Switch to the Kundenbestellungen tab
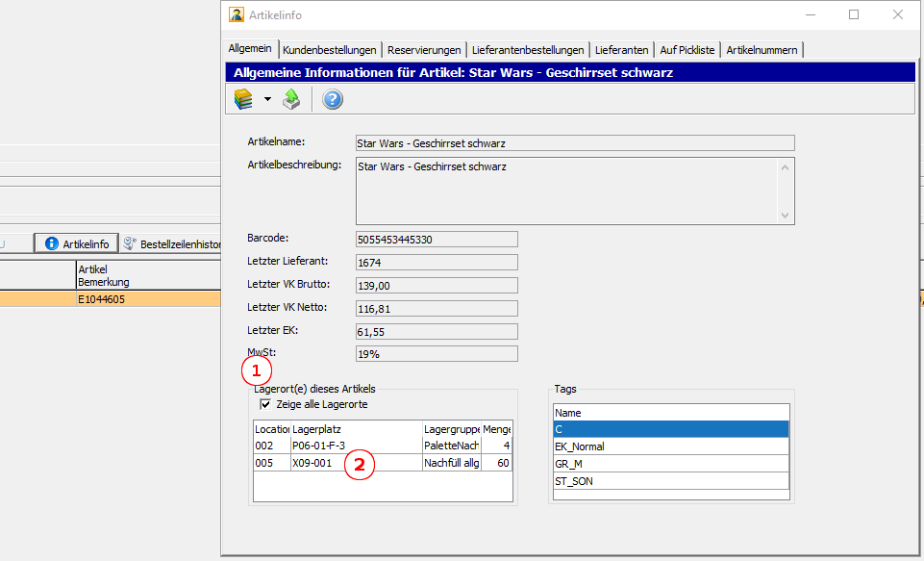 tap(331, 50)
